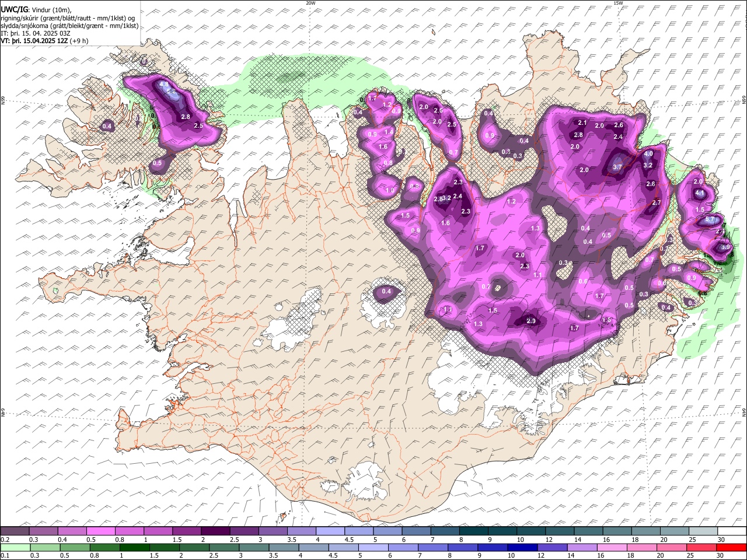747x560 pixels.
Task: Click the 'IT: þri. 15. 04. 2025 03Z' line
Action: (x=35, y=33)
